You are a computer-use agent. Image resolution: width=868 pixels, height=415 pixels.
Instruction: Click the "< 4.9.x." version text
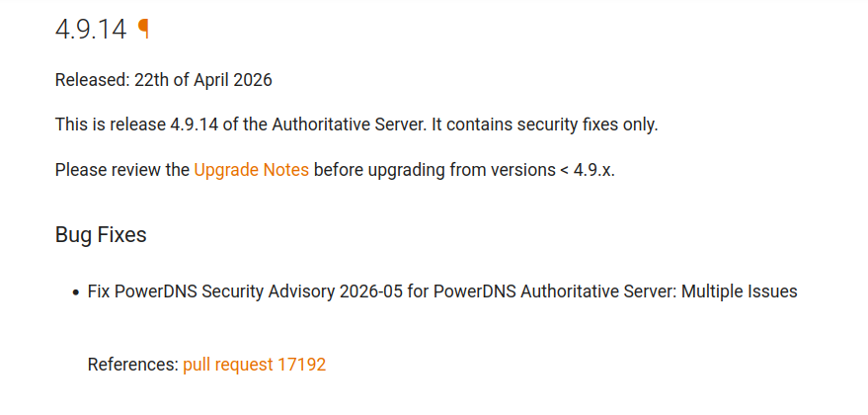point(588,170)
